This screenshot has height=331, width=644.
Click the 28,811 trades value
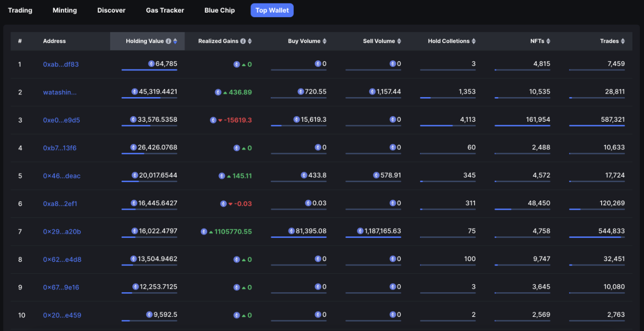coord(615,92)
